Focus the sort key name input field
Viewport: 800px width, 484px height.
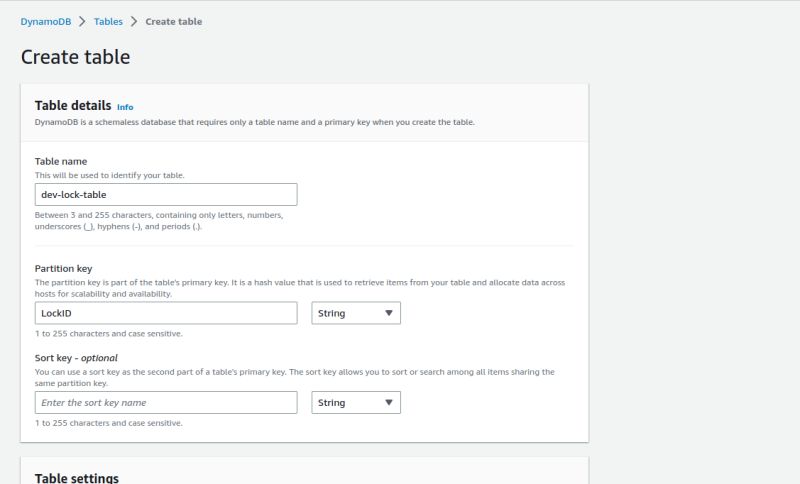(166, 402)
